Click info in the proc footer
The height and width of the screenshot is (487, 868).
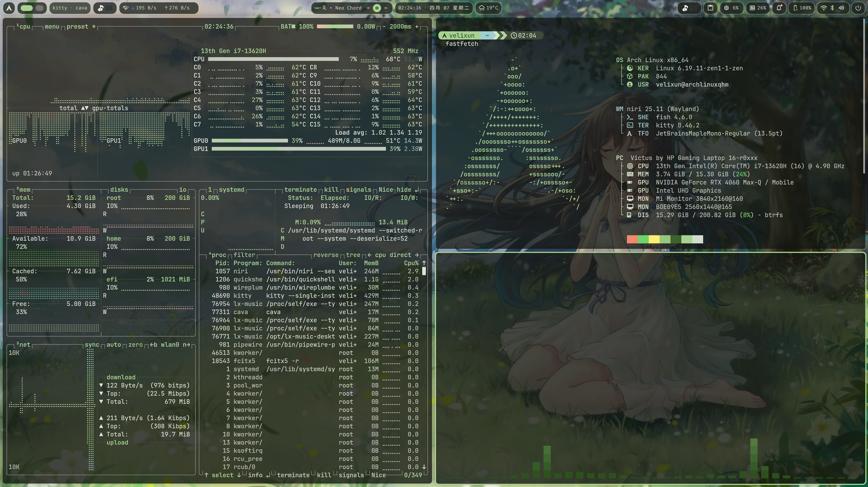pyautogui.click(x=255, y=475)
